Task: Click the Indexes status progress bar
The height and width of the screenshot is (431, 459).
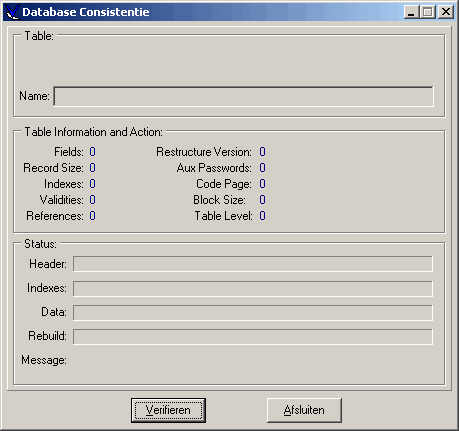Action: point(253,289)
